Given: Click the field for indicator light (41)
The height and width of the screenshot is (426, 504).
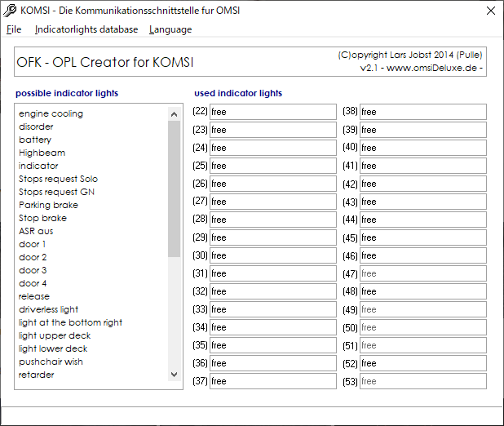Looking at the screenshot, I should (x=423, y=166).
